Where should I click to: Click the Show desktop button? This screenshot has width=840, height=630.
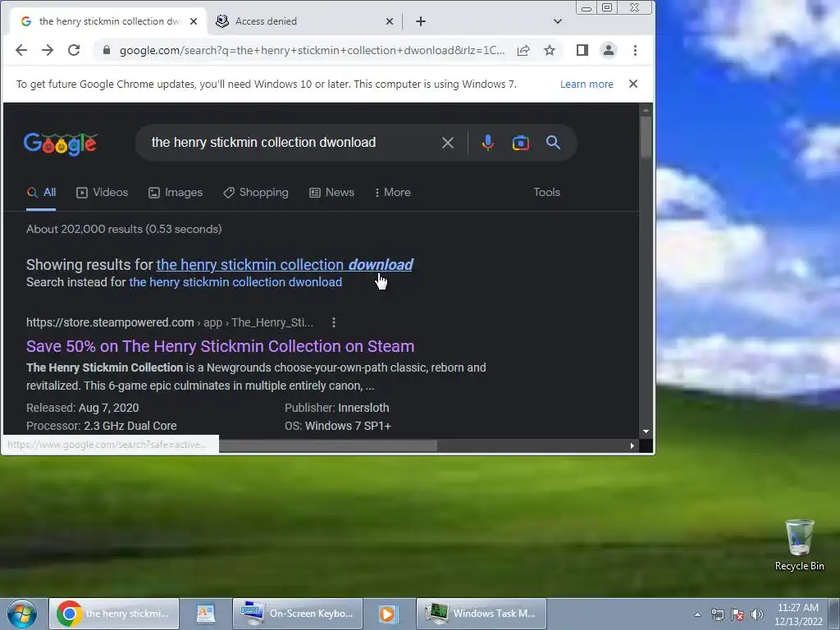[834, 614]
